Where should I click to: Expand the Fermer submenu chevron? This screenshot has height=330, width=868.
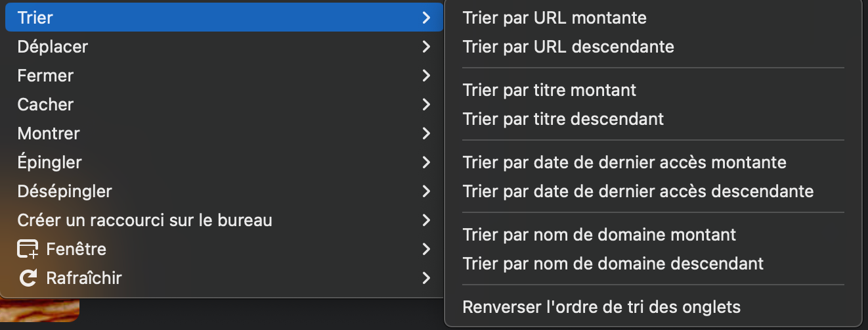[426, 76]
